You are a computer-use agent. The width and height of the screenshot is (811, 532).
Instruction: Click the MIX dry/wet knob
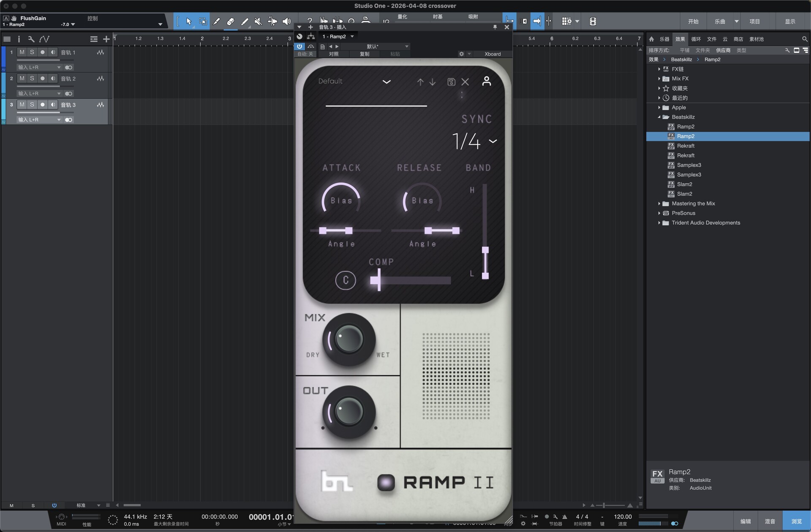349,339
